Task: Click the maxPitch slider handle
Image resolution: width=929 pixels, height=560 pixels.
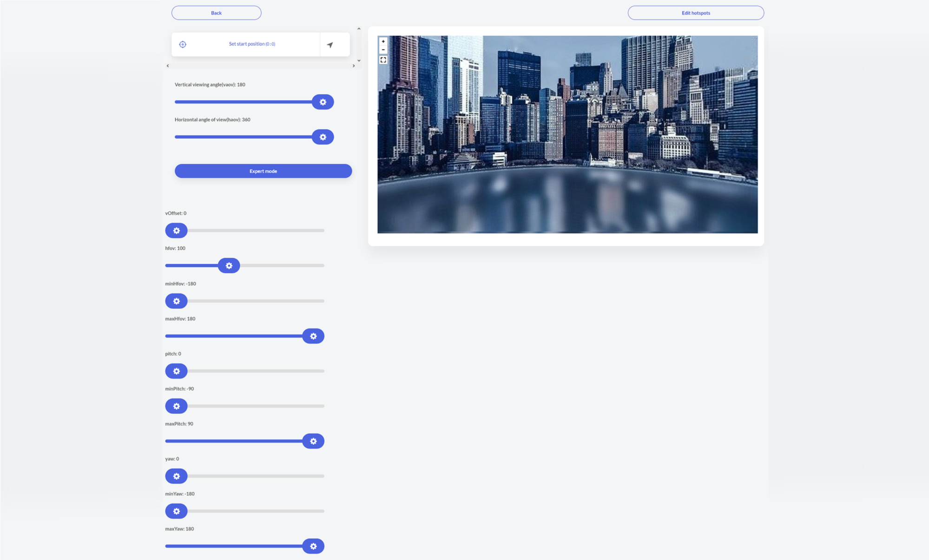Action: coord(313,441)
